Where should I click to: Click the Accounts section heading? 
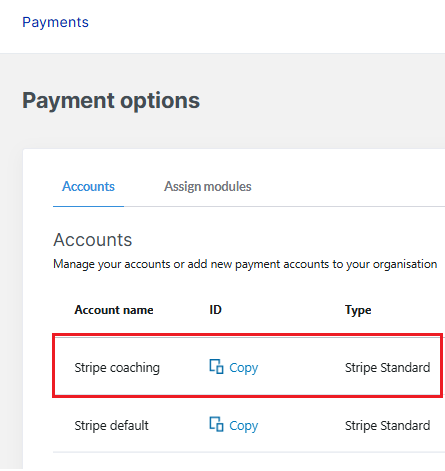click(93, 240)
